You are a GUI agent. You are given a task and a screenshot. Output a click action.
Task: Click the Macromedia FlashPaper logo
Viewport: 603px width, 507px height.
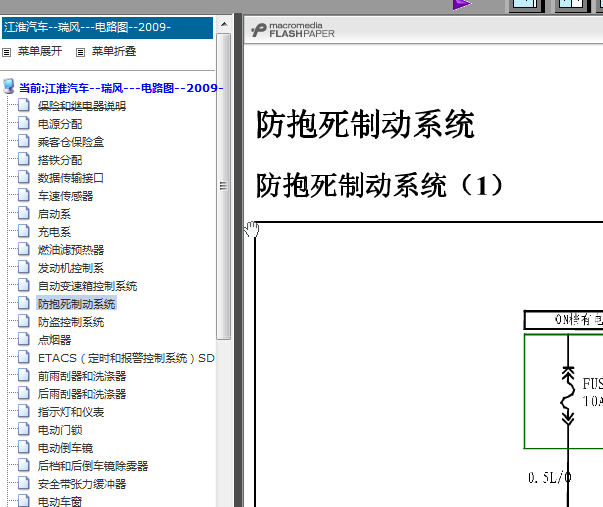[x=293, y=30]
